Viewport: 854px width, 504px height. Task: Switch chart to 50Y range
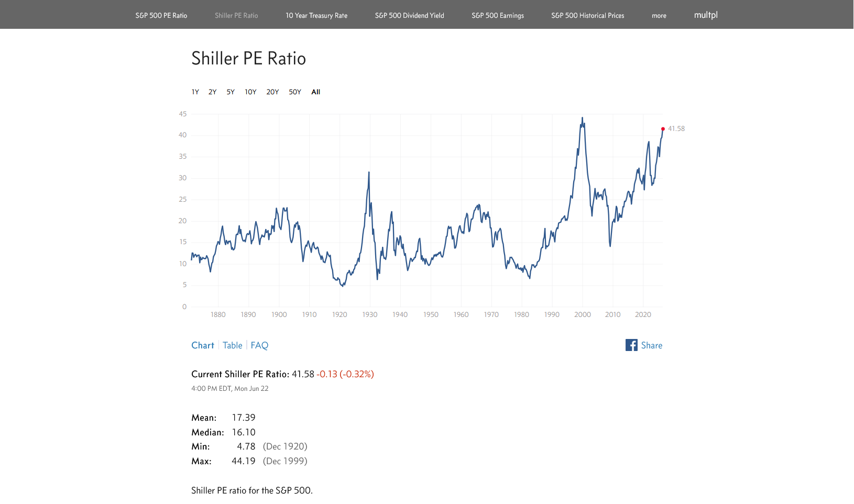coord(295,92)
